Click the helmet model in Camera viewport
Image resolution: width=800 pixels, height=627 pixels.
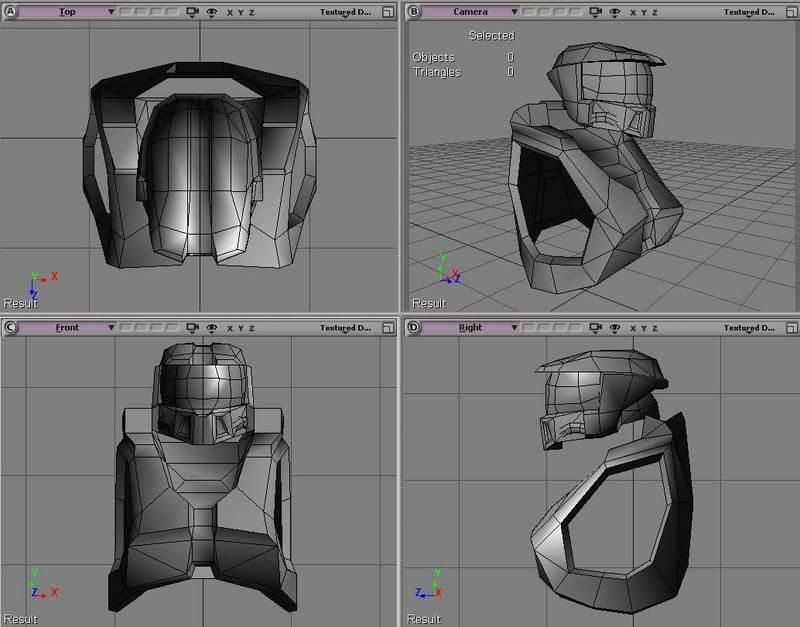point(607,89)
